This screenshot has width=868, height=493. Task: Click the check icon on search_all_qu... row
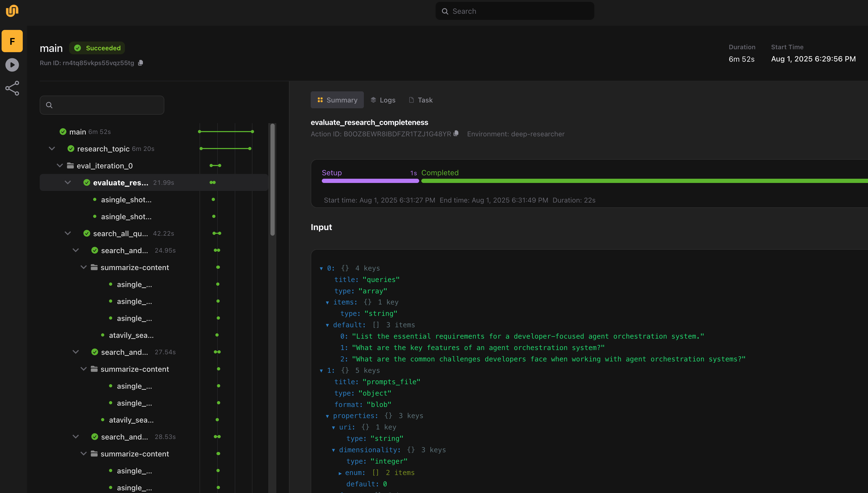(x=87, y=233)
